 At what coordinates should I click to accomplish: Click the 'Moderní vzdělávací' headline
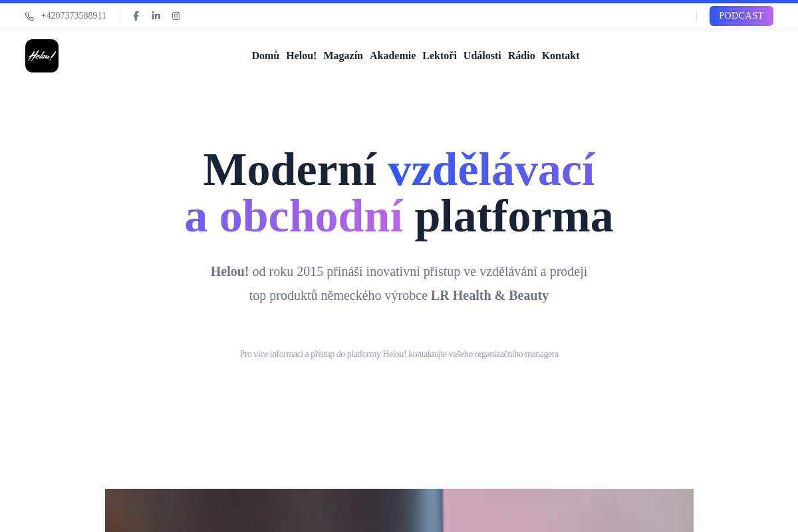pyautogui.click(x=399, y=170)
